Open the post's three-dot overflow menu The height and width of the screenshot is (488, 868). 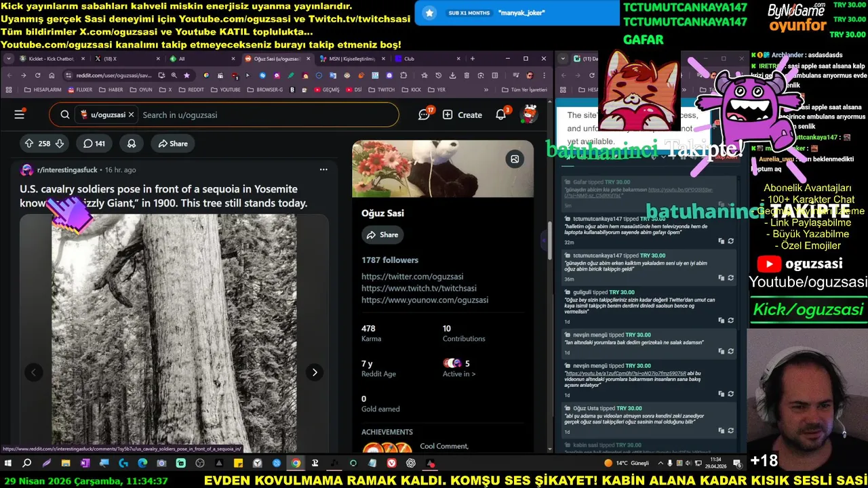coord(323,169)
